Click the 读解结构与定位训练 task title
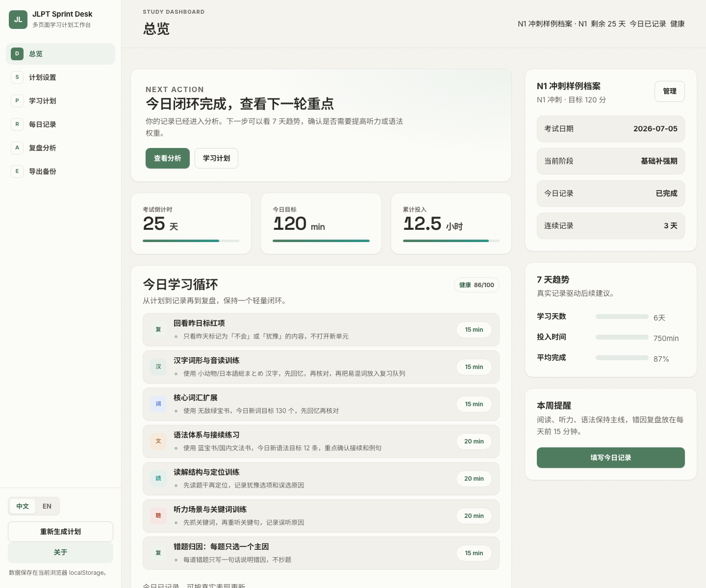Viewport: 706px width, 588px height. pos(206,472)
